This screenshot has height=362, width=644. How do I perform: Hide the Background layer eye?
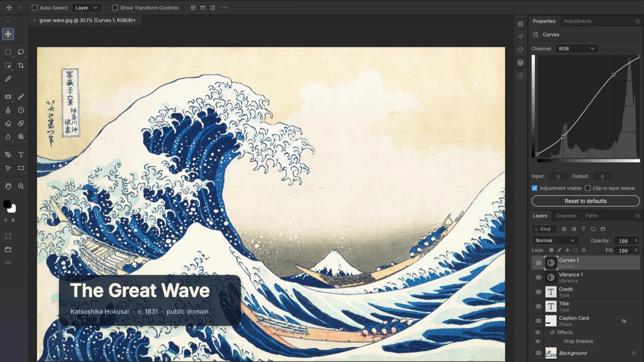(x=538, y=353)
